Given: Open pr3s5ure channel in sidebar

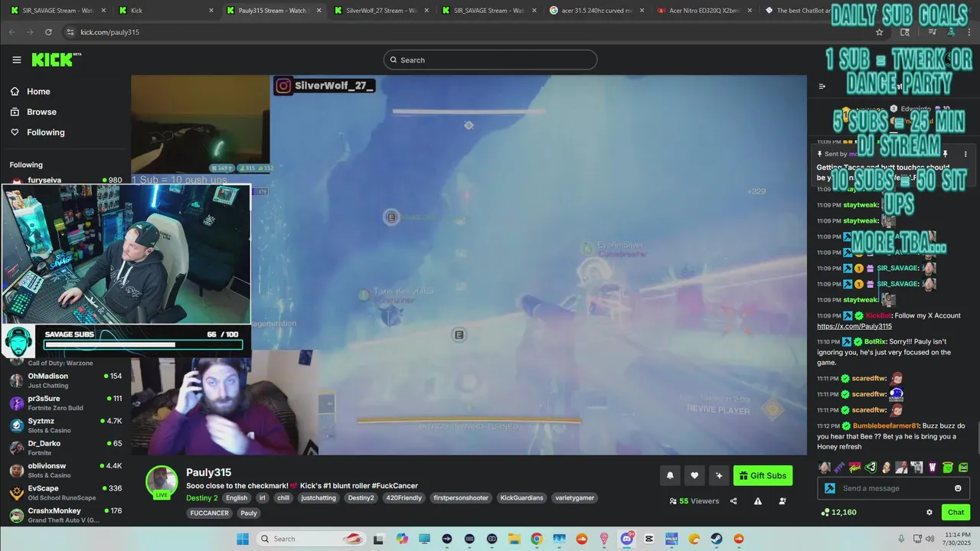Looking at the screenshot, I should pos(65,403).
